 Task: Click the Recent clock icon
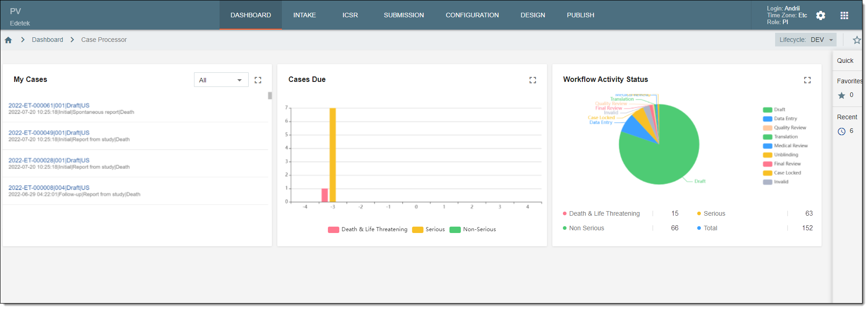coord(842,132)
